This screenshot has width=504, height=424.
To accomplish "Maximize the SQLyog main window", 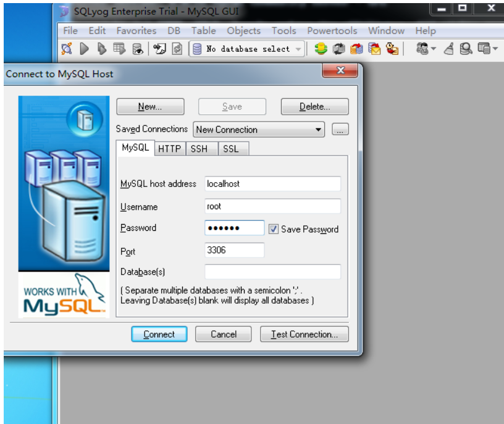I will 462,9.
